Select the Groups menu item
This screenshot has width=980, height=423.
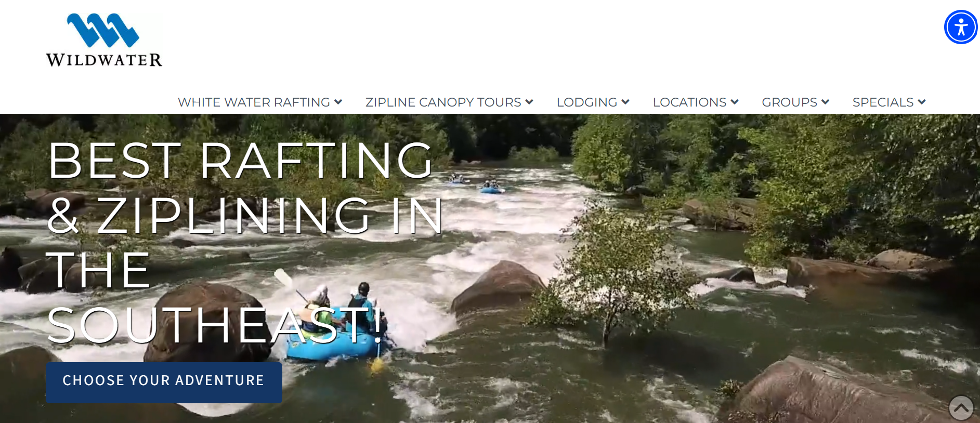tap(789, 102)
